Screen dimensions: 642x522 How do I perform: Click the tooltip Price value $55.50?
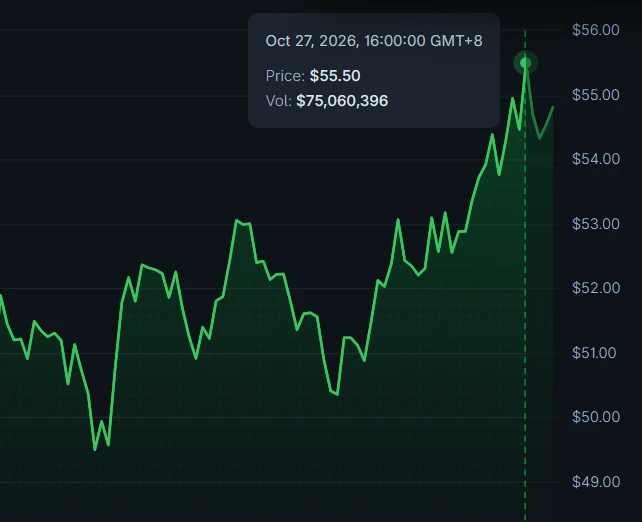pos(335,76)
